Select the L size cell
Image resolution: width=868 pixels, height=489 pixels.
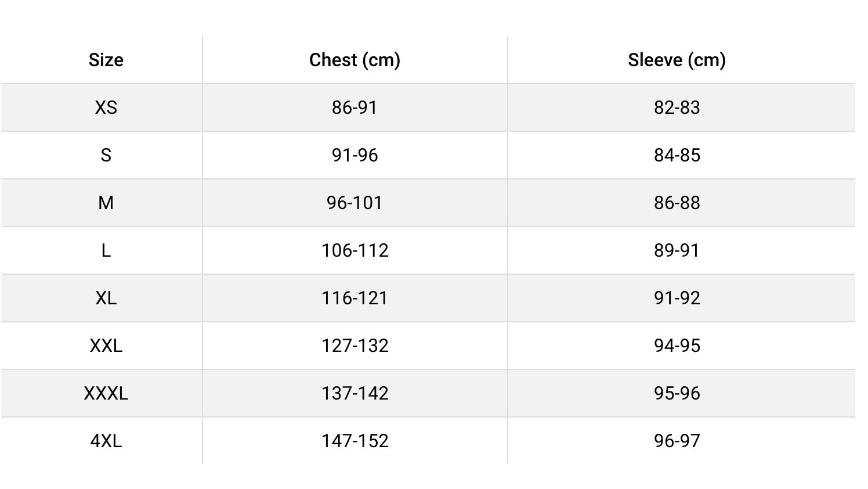coord(106,250)
